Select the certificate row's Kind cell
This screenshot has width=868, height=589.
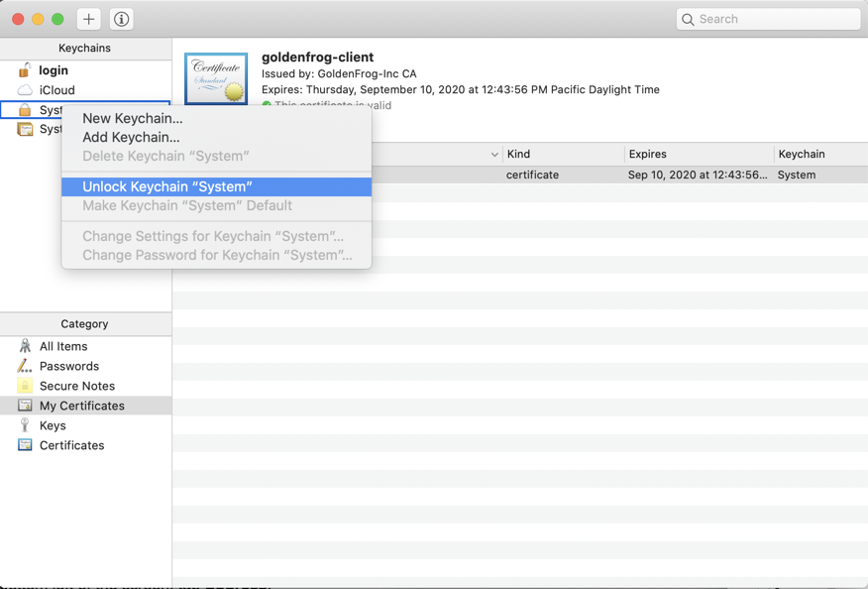[532, 176]
